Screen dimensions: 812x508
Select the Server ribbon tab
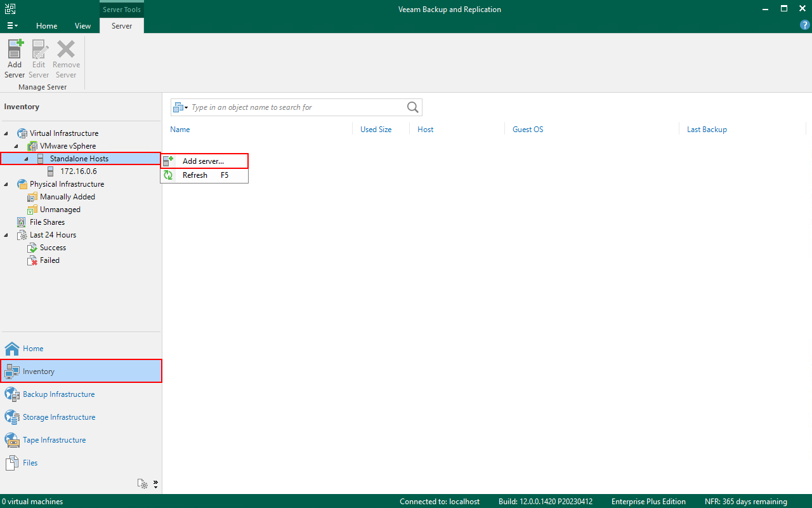point(122,26)
